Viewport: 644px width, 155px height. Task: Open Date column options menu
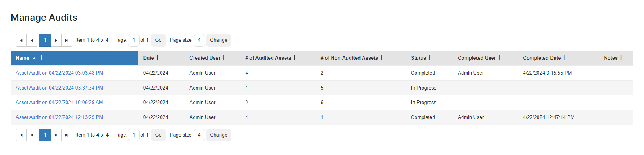click(158, 58)
